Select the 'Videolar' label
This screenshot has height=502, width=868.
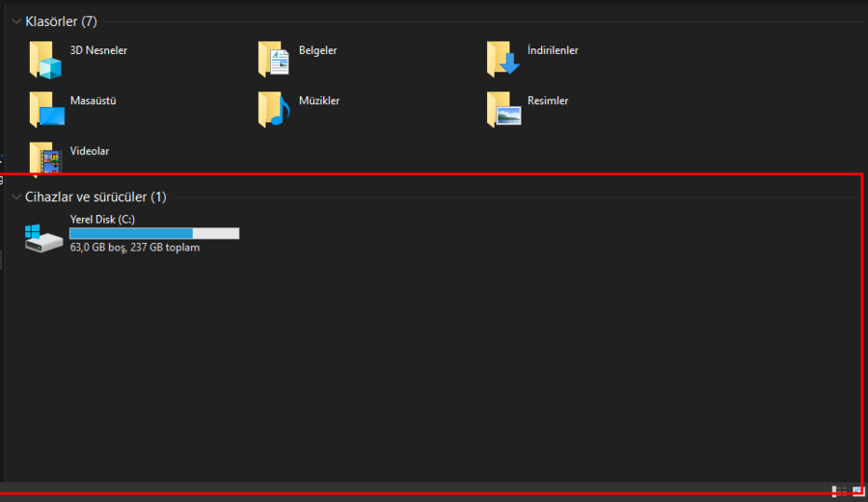click(x=89, y=151)
